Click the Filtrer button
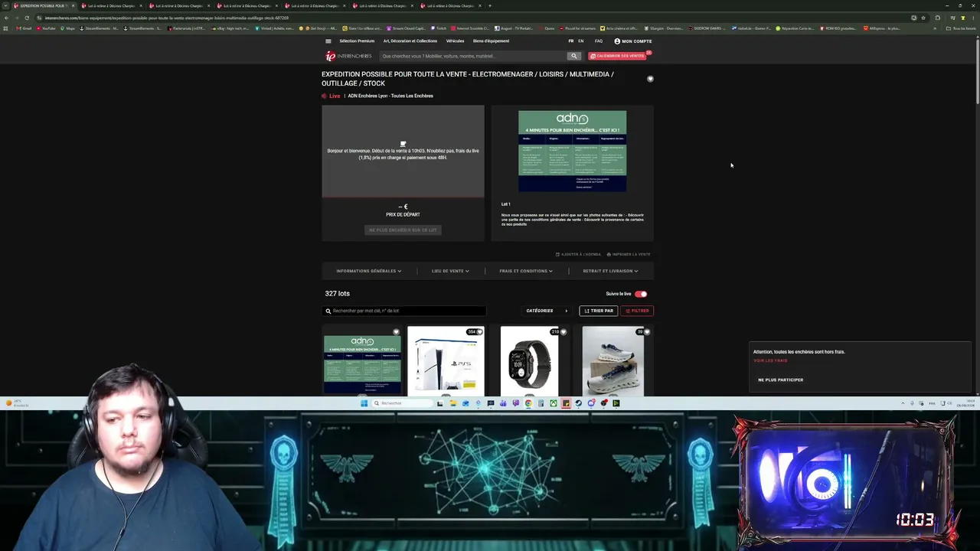The width and height of the screenshot is (980, 551). coord(637,311)
